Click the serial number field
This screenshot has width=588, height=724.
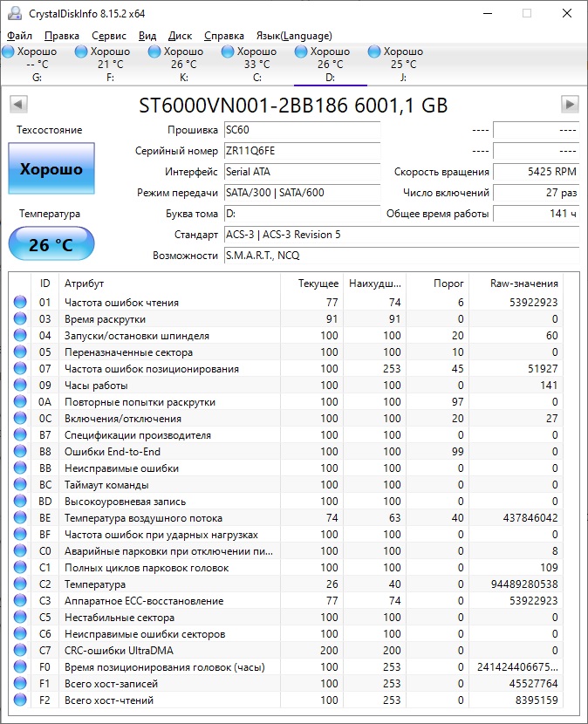302,150
